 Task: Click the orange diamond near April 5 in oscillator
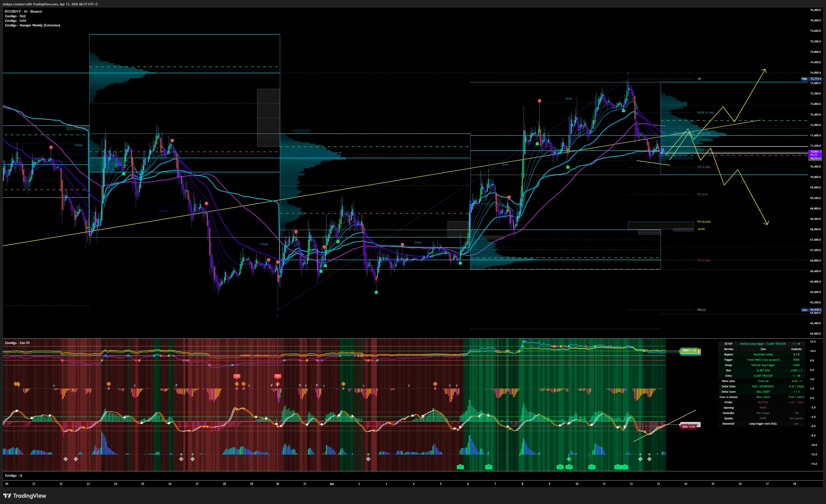pyautogui.click(x=435, y=384)
